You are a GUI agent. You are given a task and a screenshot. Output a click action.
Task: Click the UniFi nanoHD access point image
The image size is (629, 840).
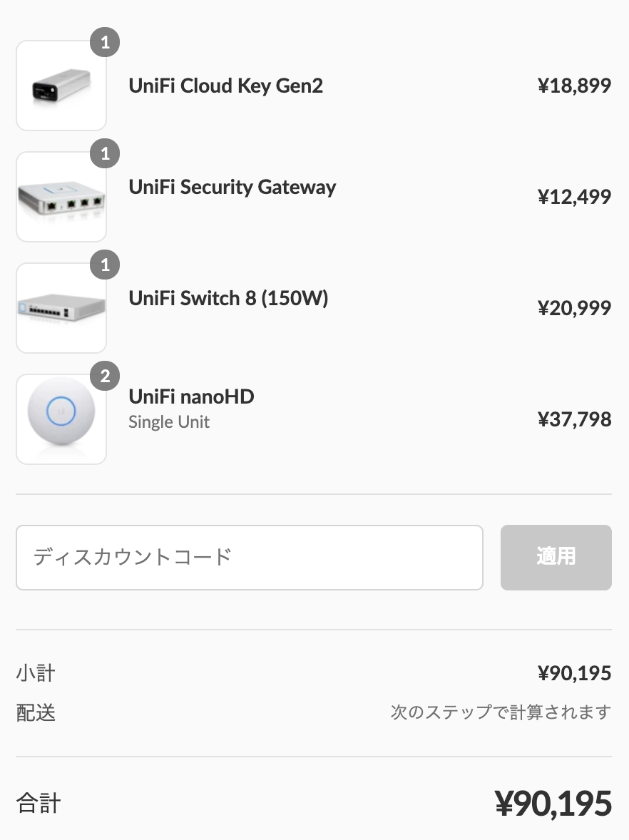coord(61,419)
